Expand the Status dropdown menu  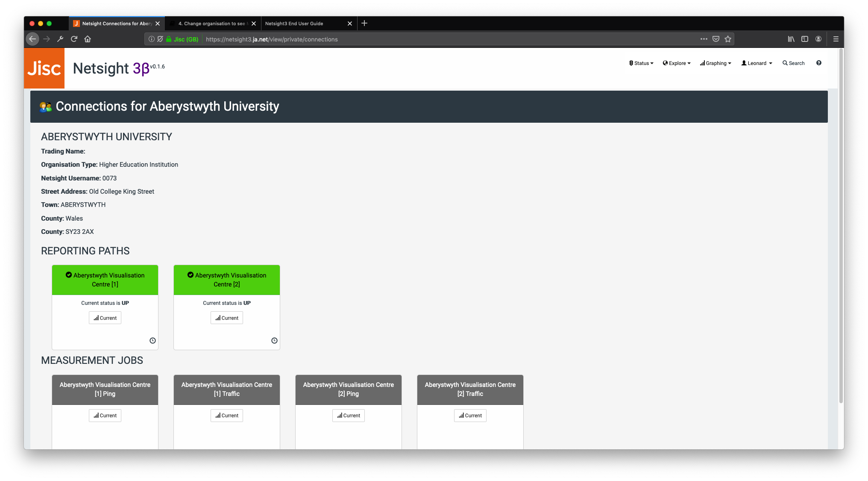641,63
